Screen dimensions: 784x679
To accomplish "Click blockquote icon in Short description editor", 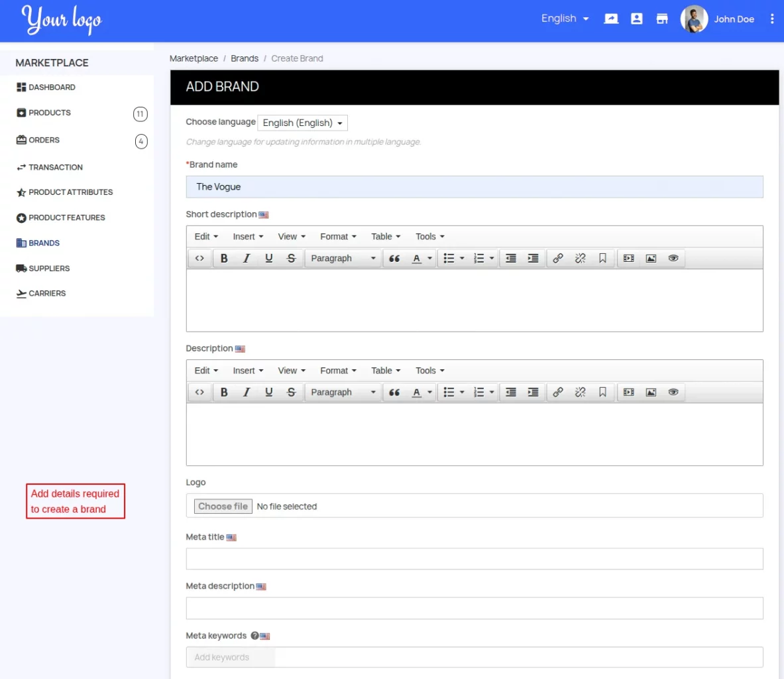I will point(394,259).
